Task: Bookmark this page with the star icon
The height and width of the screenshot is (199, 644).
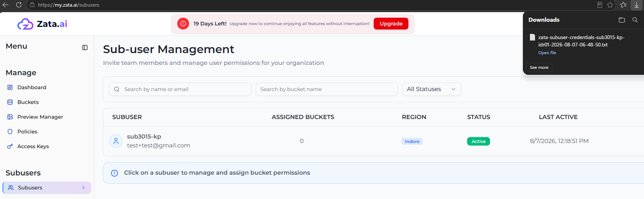Action: (610, 5)
